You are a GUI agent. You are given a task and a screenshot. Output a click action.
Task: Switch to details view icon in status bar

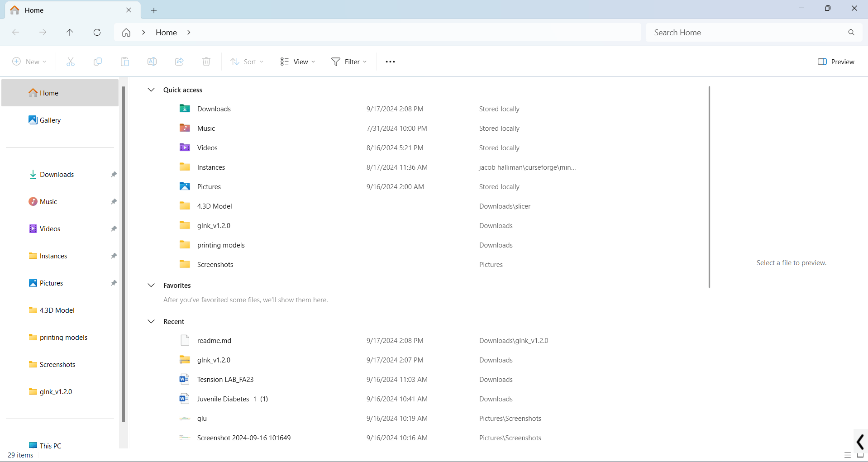click(847, 455)
